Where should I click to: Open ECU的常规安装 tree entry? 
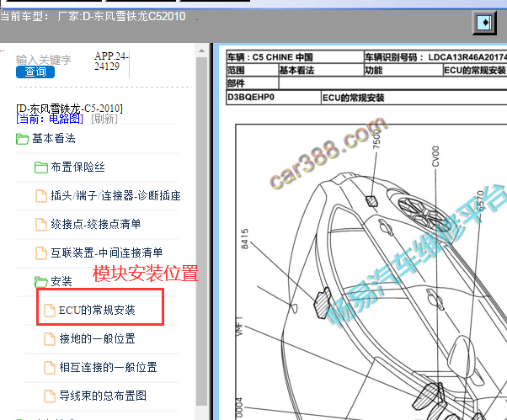(x=97, y=310)
